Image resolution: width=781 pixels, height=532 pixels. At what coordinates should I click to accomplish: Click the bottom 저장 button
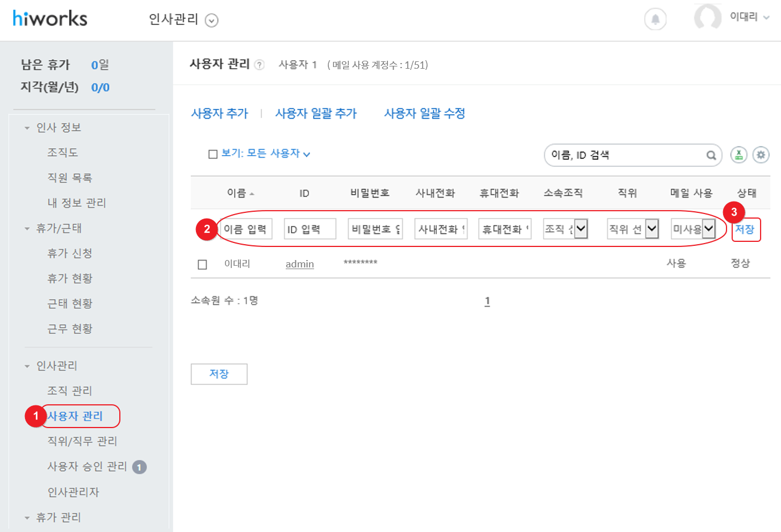click(x=219, y=374)
